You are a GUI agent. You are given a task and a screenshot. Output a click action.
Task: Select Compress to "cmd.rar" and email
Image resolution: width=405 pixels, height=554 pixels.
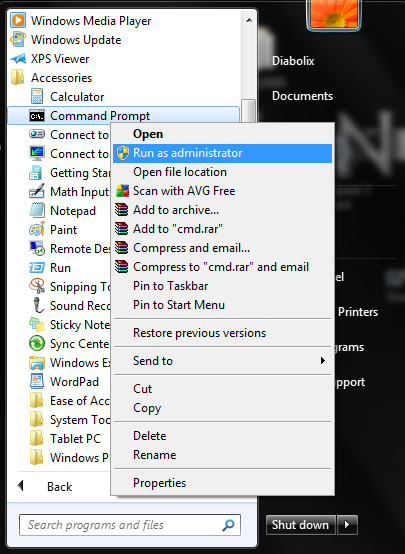(222, 267)
